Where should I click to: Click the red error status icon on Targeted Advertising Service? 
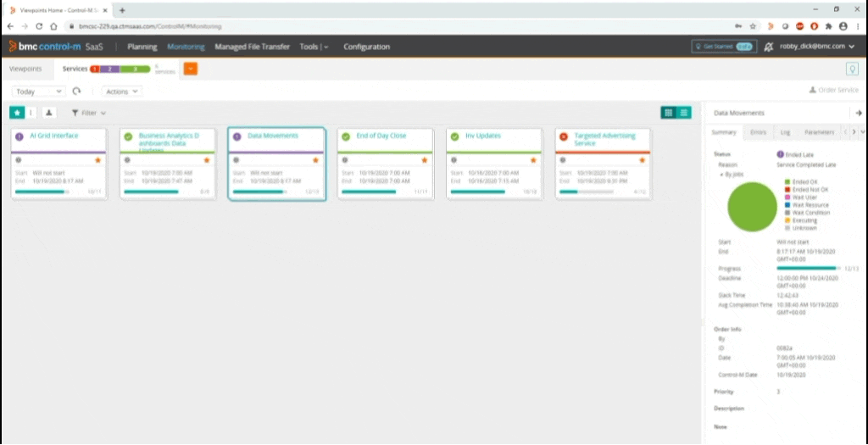tap(564, 136)
